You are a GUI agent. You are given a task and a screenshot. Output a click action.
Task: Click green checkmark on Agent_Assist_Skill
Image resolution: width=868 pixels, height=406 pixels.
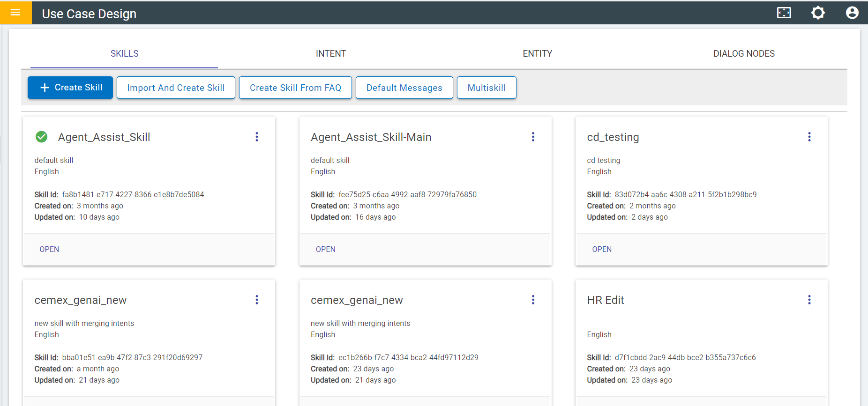[x=42, y=137]
